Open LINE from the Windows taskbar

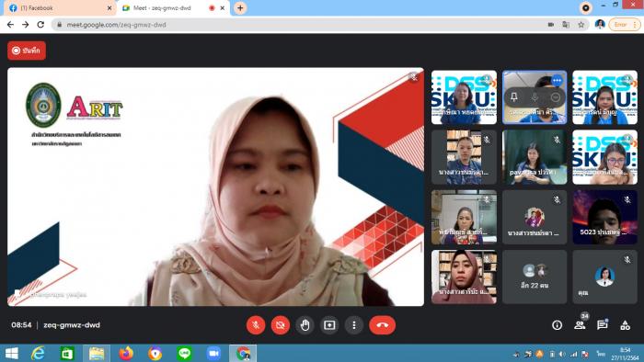184,353
